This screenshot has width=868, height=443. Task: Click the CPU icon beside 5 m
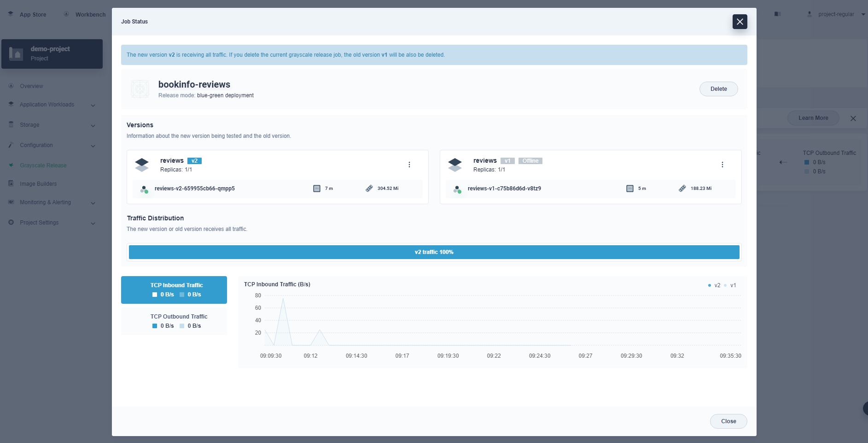(629, 189)
